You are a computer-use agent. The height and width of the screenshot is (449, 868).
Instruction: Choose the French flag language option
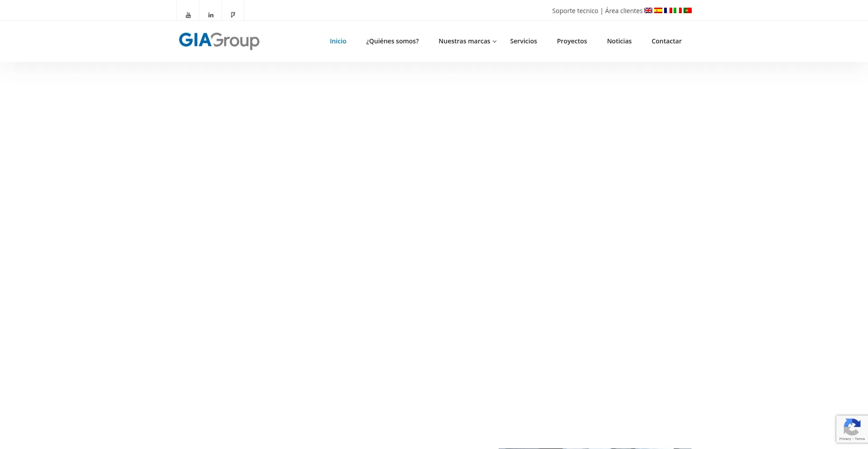coord(668,10)
